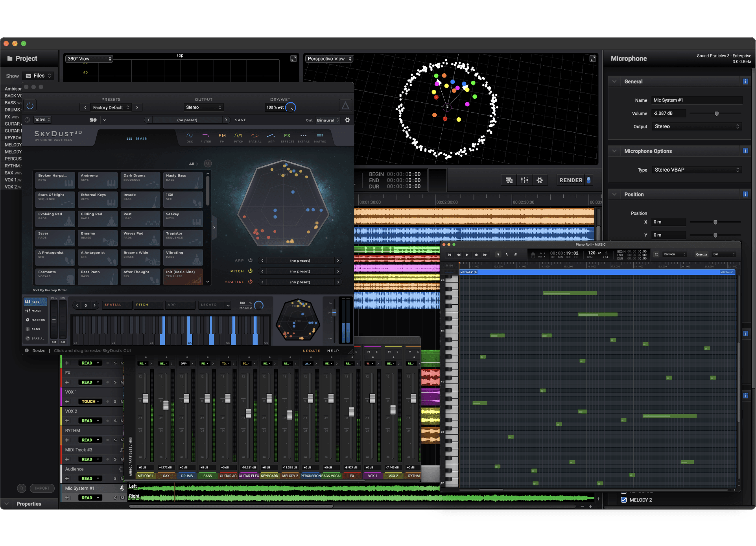Image resolution: width=756 pixels, height=546 pixels.
Task: Open the 360° View dropdown
Action: pyautogui.click(x=89, y=59)
